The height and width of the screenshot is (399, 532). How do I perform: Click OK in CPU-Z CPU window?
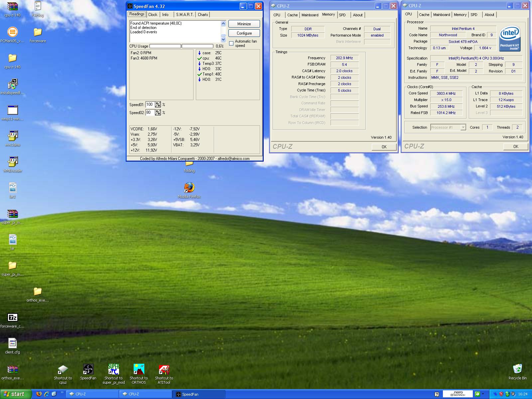click(516, 146)
